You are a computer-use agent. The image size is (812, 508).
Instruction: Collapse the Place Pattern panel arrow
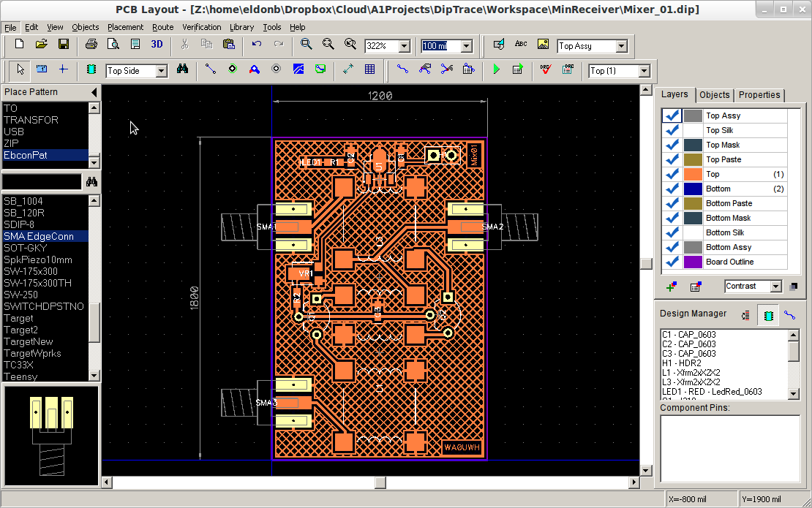(x=94, y=92)
